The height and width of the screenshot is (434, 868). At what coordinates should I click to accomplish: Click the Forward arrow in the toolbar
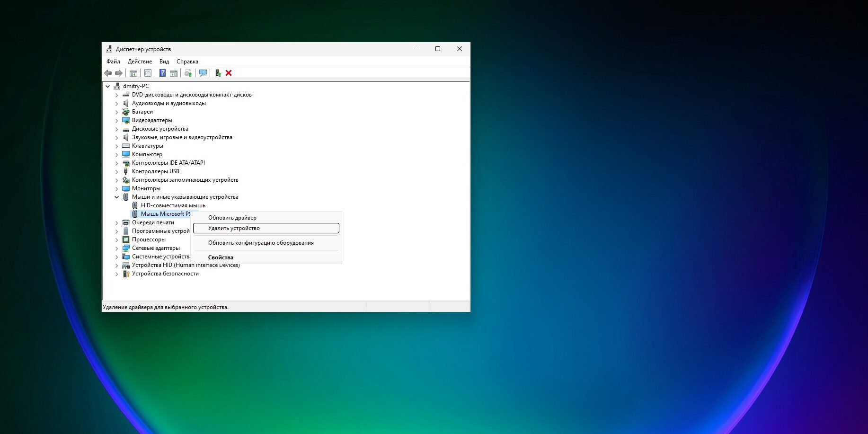119,73
